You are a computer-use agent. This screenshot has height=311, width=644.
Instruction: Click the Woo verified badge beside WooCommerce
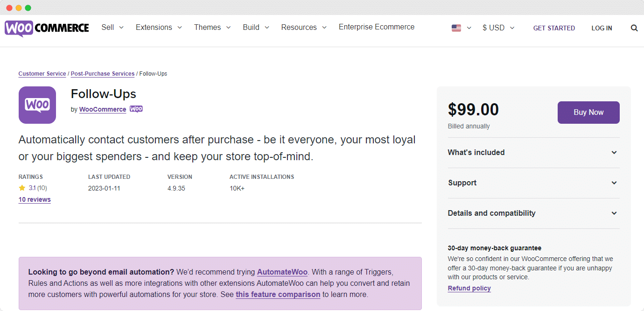(136, 109)
